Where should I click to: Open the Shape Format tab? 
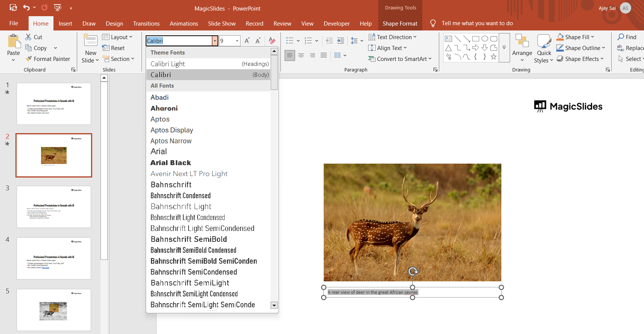400,23
